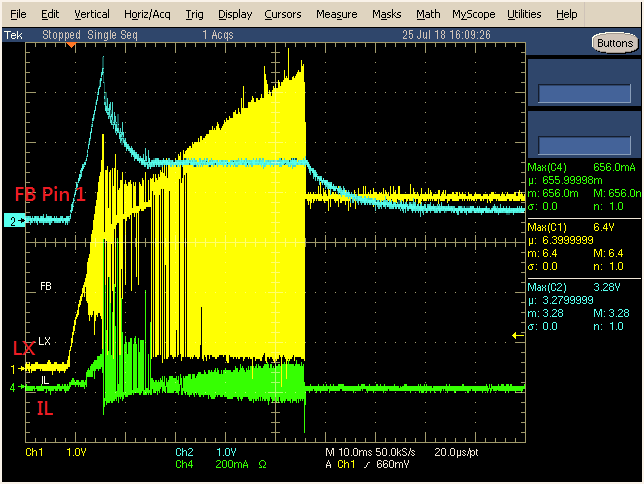This screenshot has height=490, width=644.
Task: Click the lower blank readout field
Action: 584,145
